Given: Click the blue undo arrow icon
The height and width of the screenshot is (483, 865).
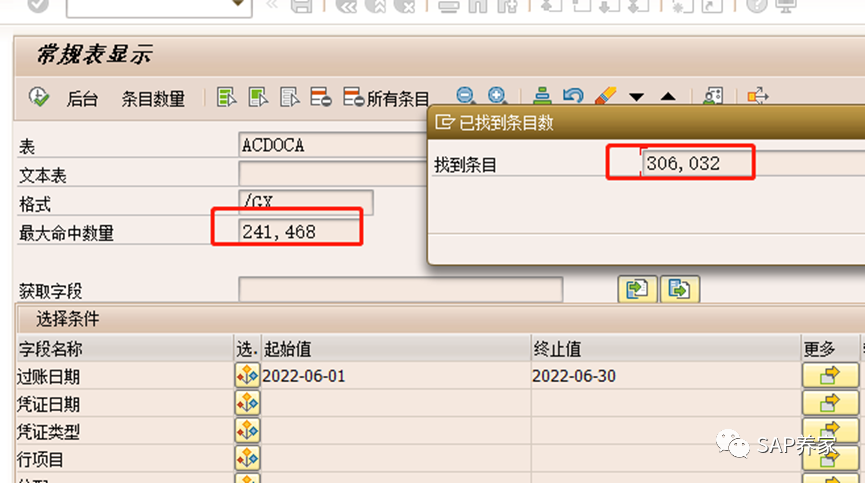Looking at the screenshot, I should pos(573,96).
